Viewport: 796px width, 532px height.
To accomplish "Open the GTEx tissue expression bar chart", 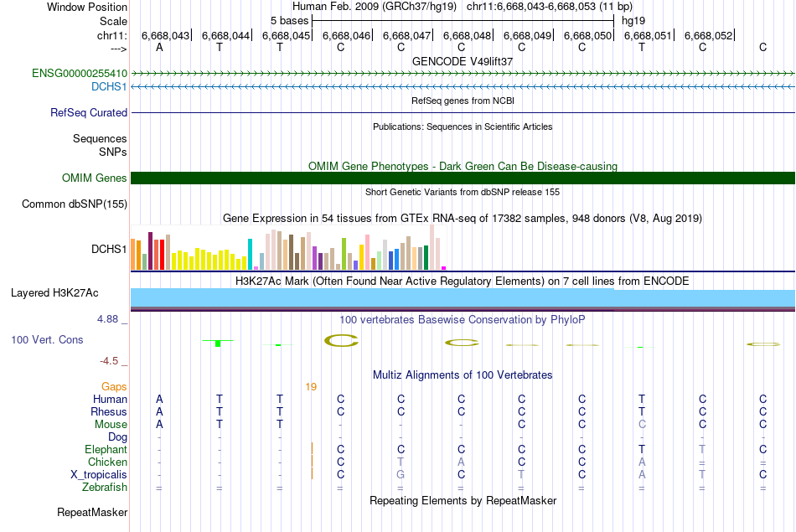I will tap(288, 247).
